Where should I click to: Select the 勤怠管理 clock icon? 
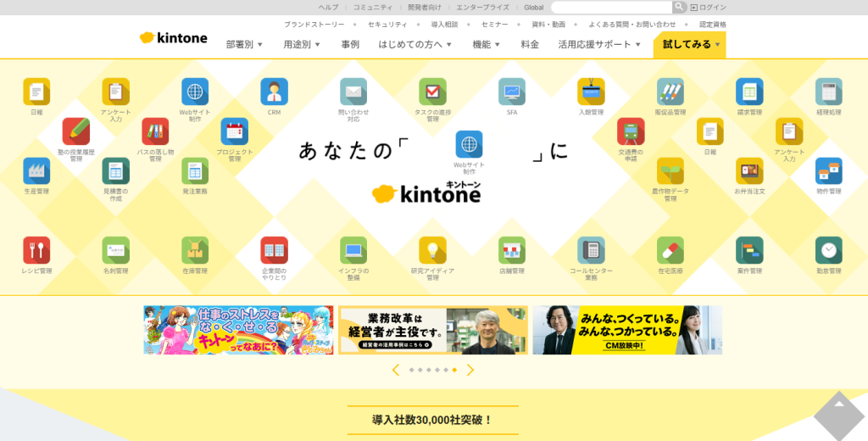tap(828, 250)
